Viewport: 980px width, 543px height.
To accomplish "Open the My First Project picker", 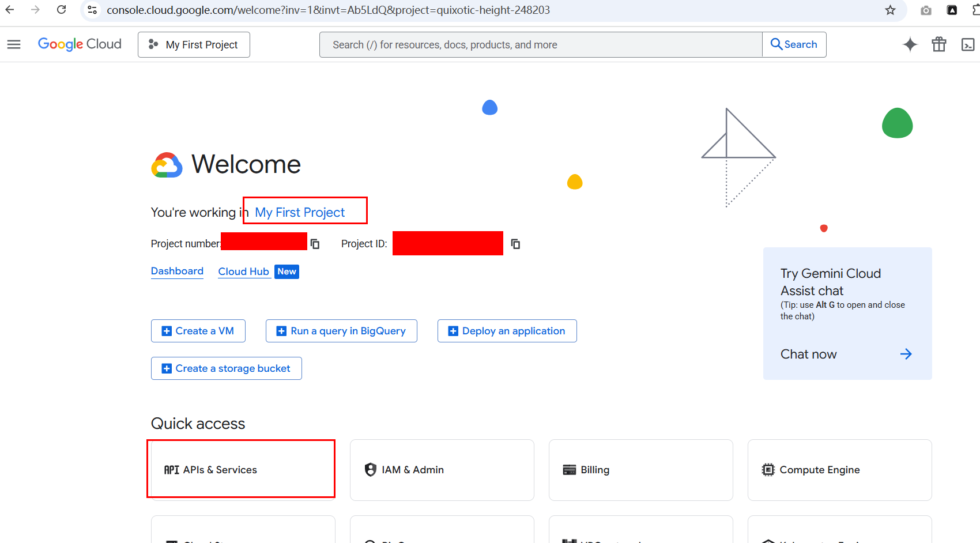I will [194, 44].
